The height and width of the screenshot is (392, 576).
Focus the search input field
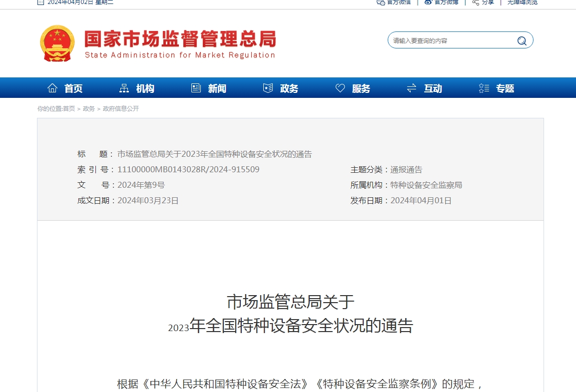coord(452,41)
